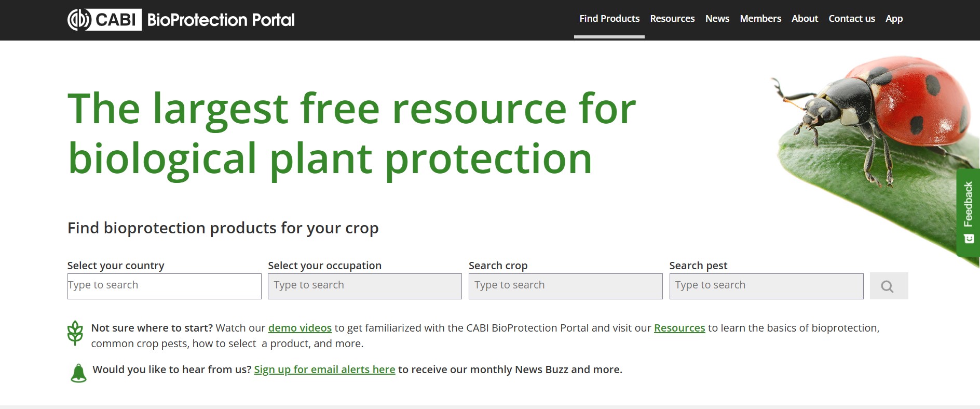The height and width of the screenshot is (409, 980).
Task: Open the Feedback side tab
Action: click(968, 212)
